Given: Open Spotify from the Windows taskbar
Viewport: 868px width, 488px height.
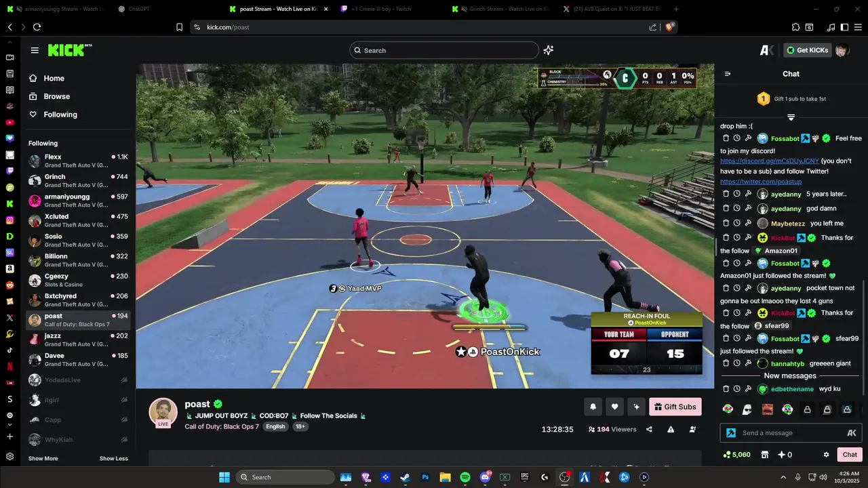Looking at the screenshot, I should coord(465,477).
